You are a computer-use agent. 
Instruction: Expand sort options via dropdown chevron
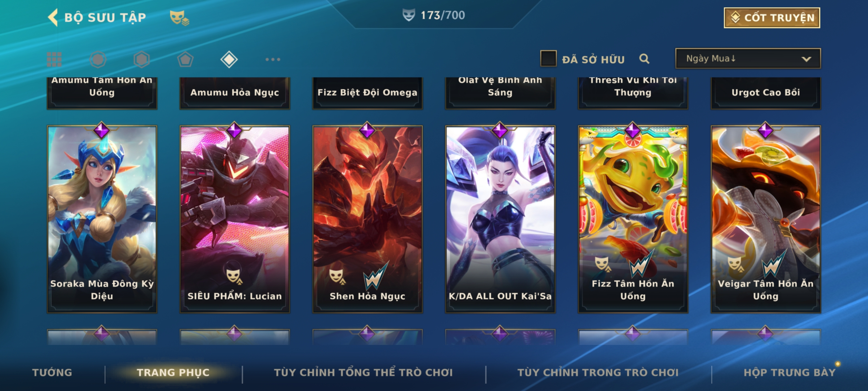[x=806, y=59]
